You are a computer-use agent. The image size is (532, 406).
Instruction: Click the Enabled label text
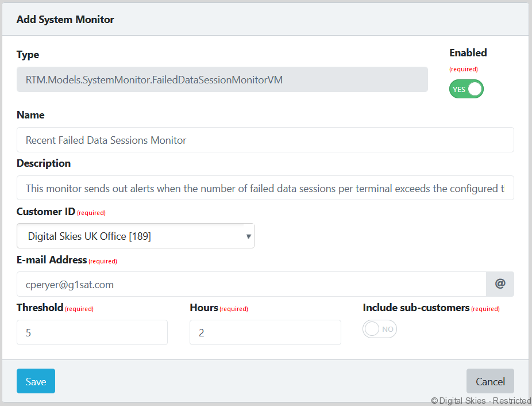point(468,53)
